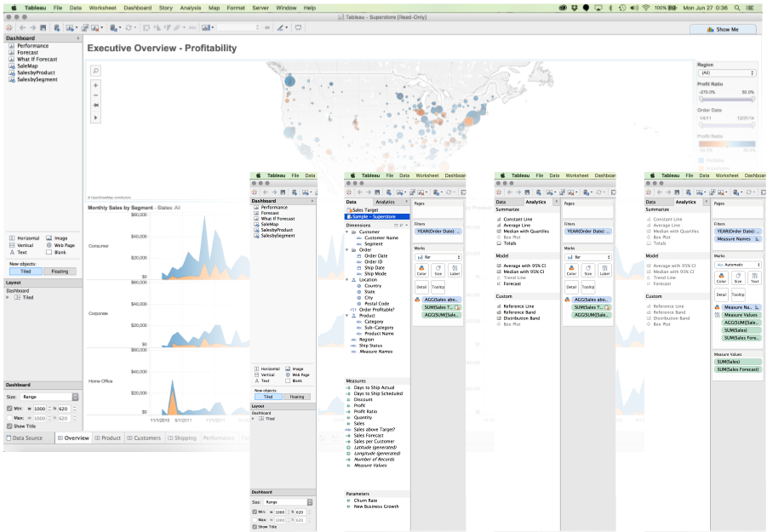Open Spotlight search in the macOS menu bar
The height and width of the screenshot is (532, 767).
pos(737,8)
